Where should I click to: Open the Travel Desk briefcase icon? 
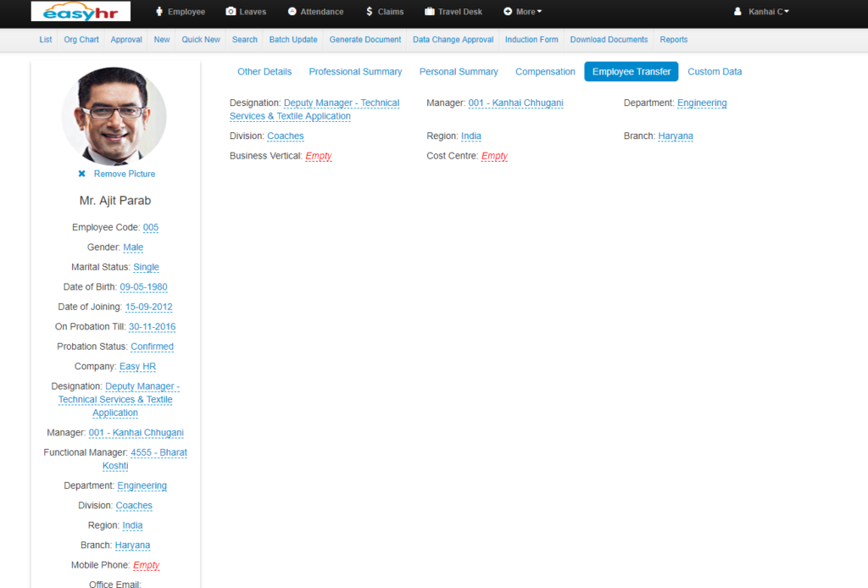(431, 11)
